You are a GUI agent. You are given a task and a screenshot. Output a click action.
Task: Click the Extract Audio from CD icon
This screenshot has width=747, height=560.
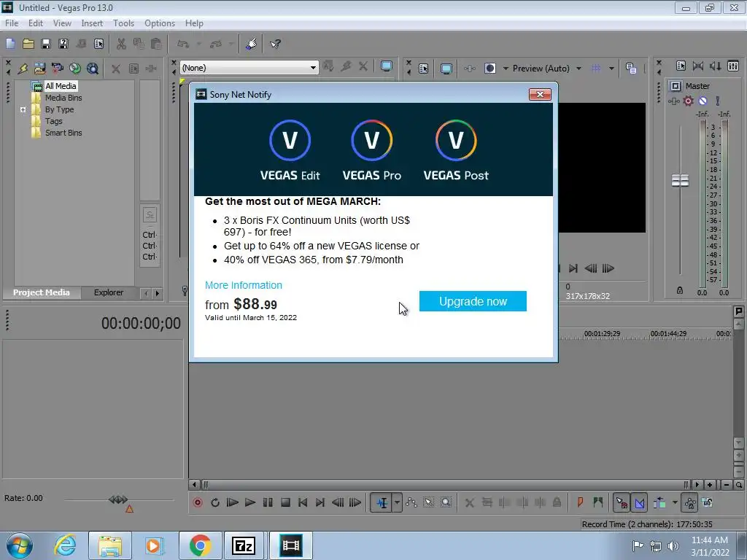[x=75, y=69]
